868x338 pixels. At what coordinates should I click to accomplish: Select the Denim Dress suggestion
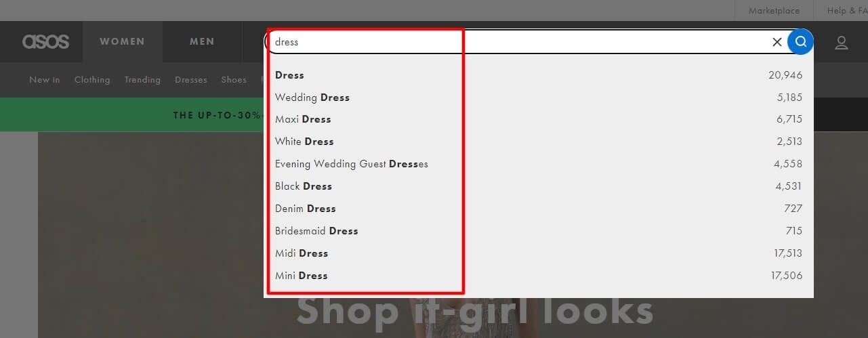coord(539,209)
